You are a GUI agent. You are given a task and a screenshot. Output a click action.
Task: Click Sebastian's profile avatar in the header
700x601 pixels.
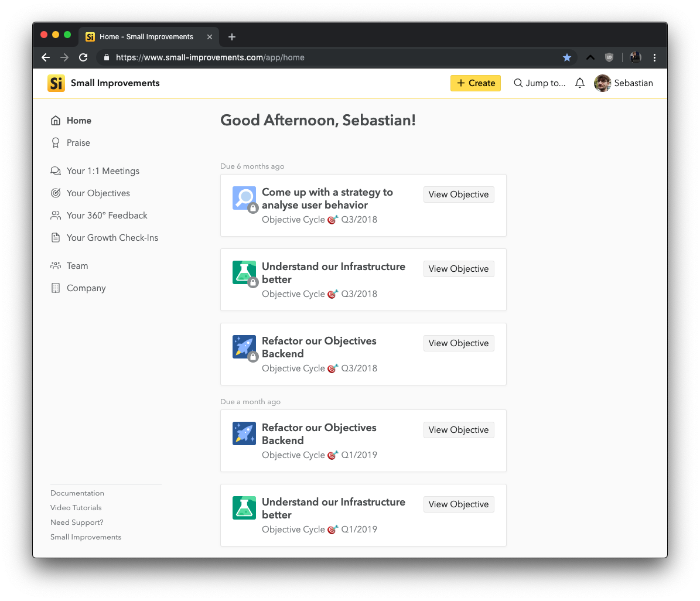coord(602,83)
